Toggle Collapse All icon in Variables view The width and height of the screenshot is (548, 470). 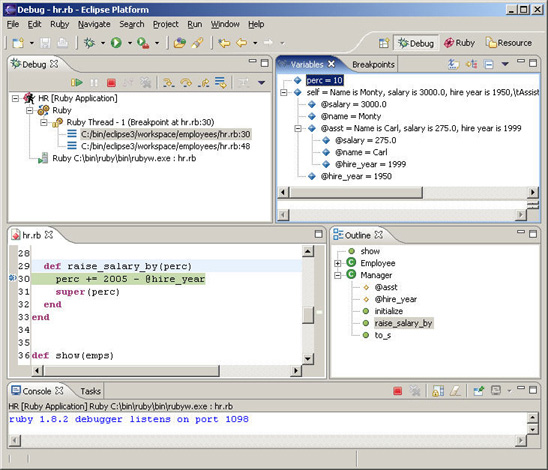(489, 64)
